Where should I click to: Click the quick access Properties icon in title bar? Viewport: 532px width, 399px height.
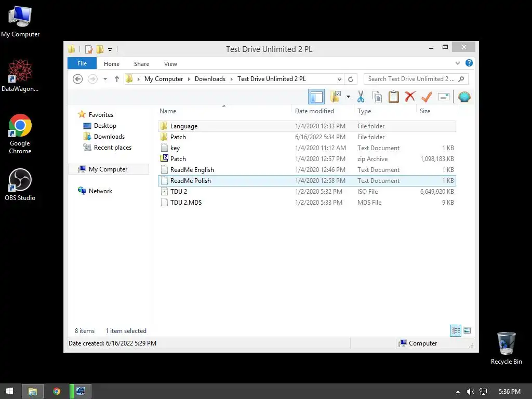tap(89, 49)
